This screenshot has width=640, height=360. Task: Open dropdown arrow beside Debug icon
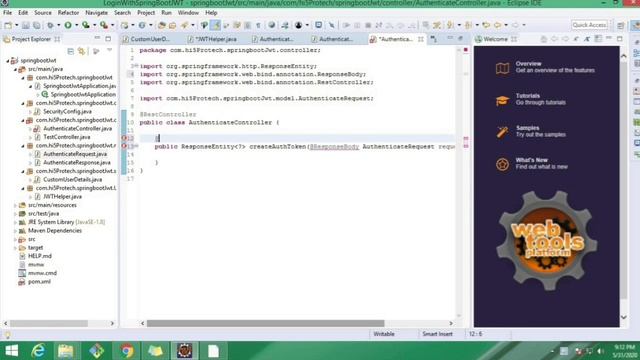click(x=58, y=25)
